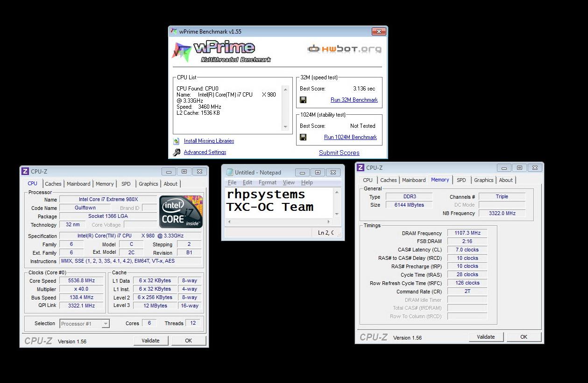Click the 32M Best Score 3.136 sec
This screenshot has height=383, width=588.
(x=364, y=89)
